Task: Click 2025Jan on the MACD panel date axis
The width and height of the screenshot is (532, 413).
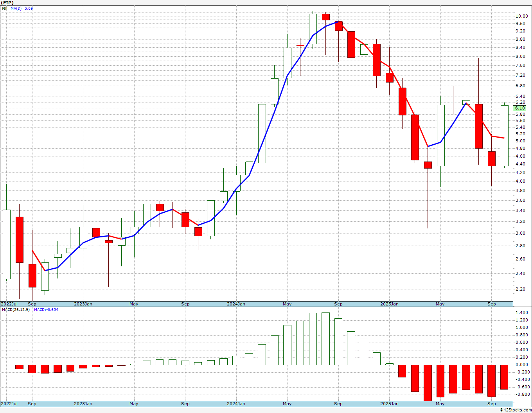Action: [x=389, y=404]
